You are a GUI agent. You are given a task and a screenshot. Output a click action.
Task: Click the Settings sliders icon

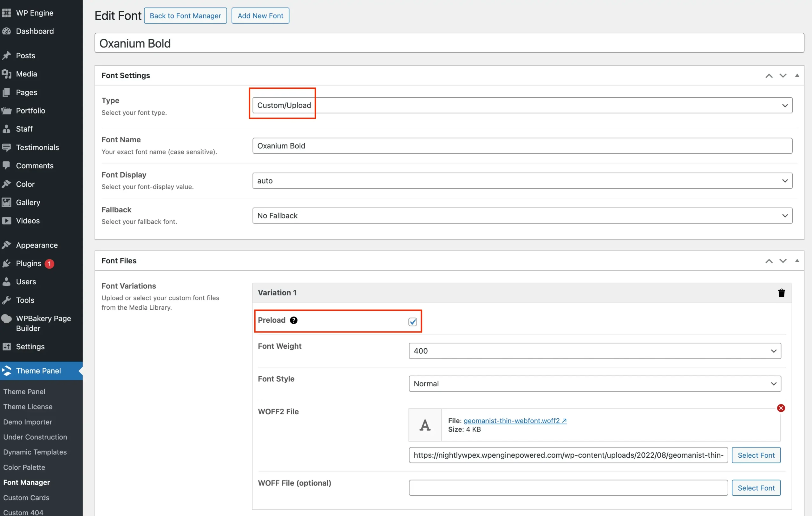(x=6, y=346)
